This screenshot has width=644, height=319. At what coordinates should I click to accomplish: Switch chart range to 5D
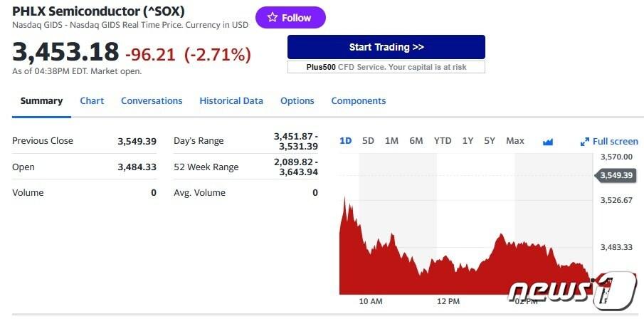coord(368,141)
